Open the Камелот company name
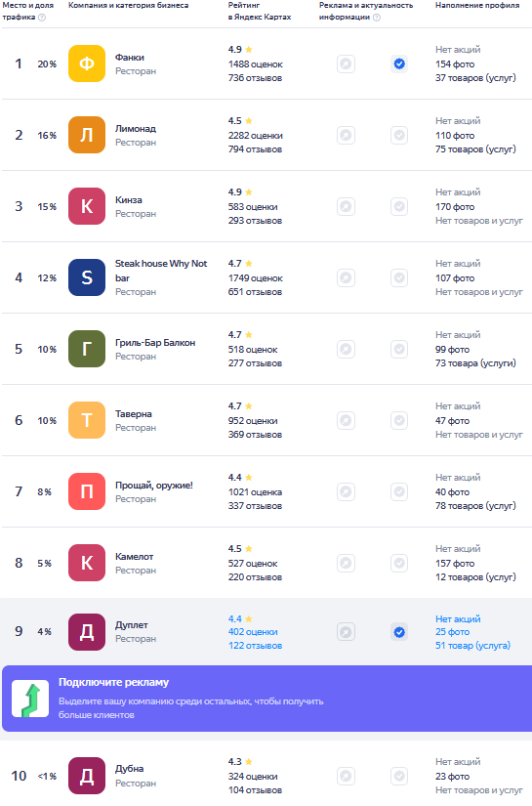 (134, 557)
